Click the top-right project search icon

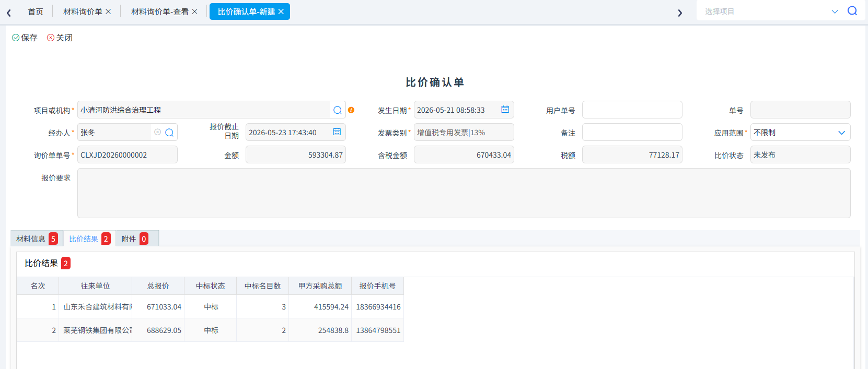tap(852, 11)
